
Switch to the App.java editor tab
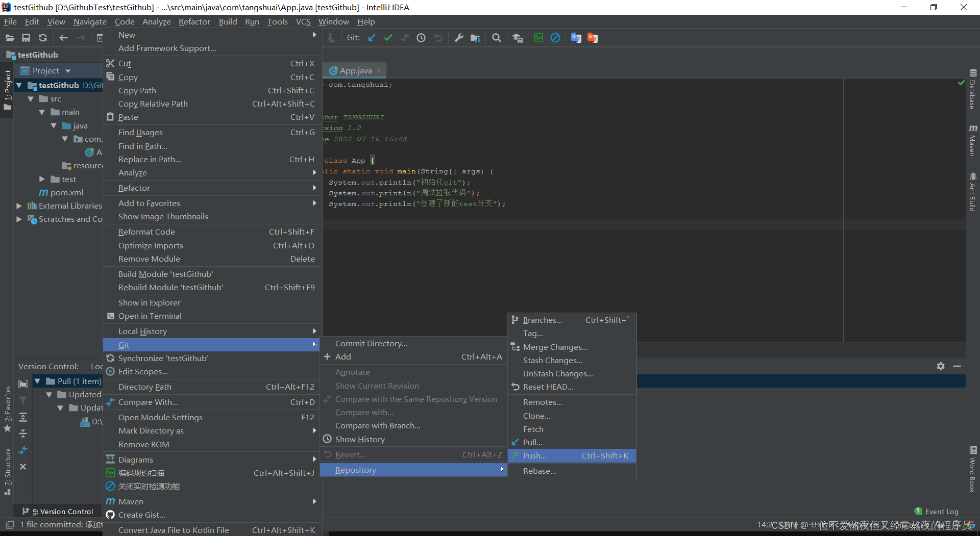point(355,71)
